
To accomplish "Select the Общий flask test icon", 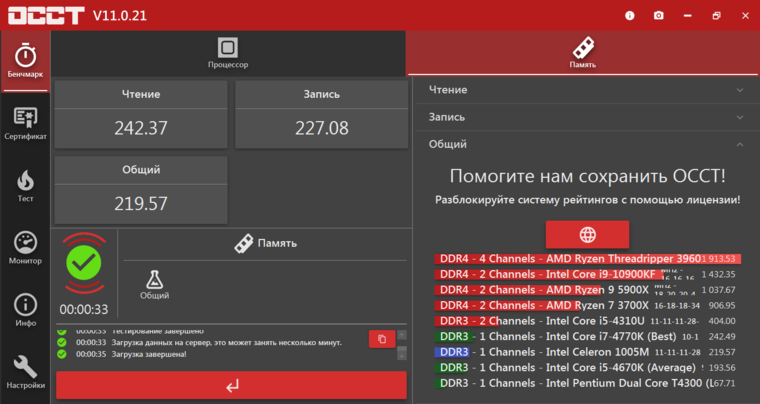I will 154,285.
